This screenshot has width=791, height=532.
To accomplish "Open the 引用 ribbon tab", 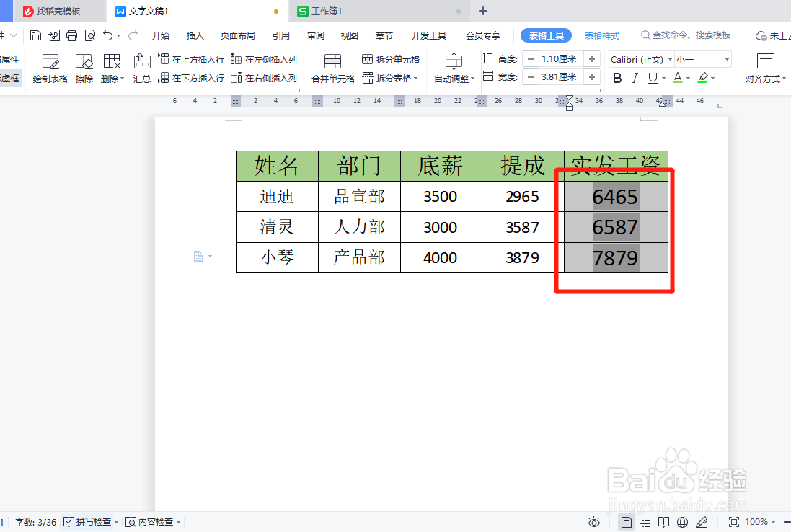I will (281, 36).
